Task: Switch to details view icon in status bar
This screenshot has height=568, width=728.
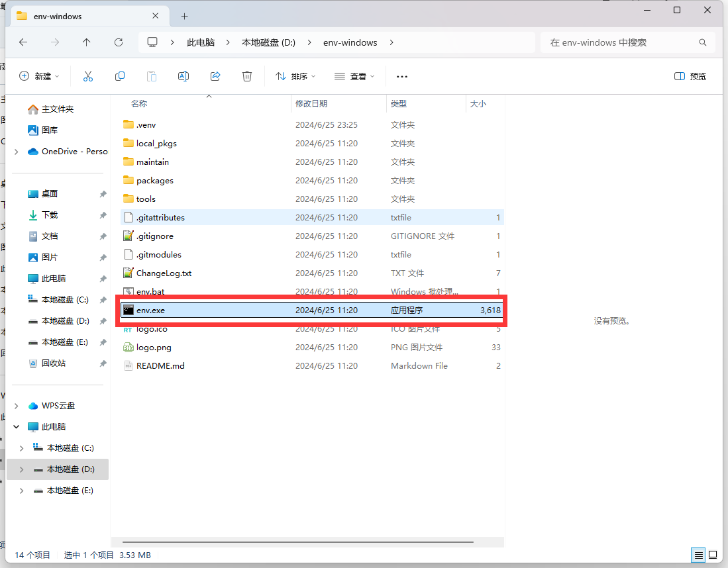Action: [x=698, y=555]
